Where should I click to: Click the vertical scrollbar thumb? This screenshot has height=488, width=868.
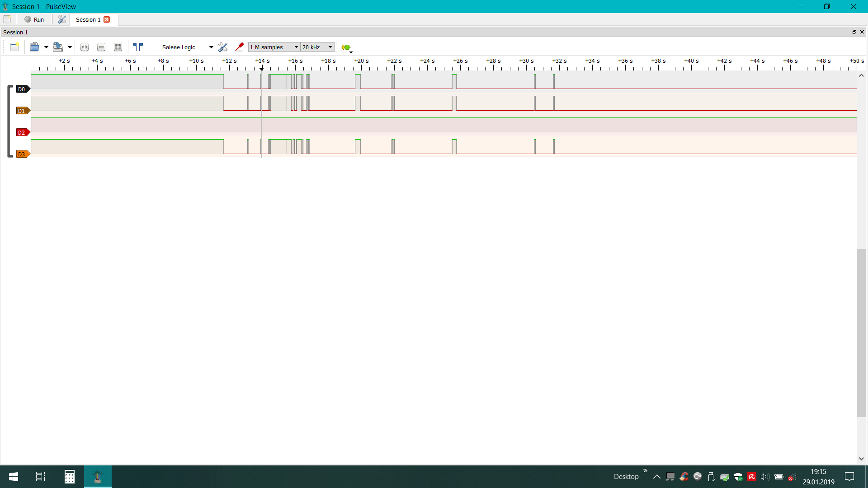[x=861, y=333]
